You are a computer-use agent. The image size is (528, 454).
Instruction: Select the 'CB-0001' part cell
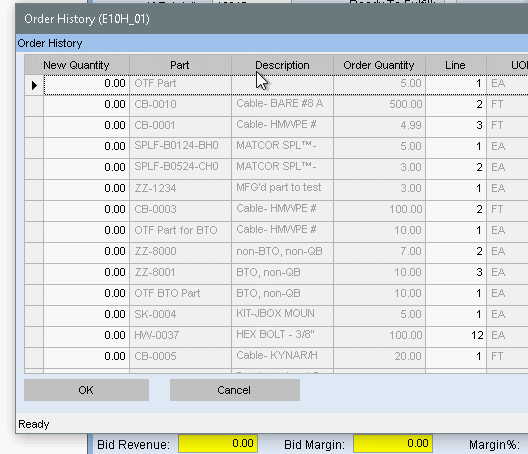180,127
